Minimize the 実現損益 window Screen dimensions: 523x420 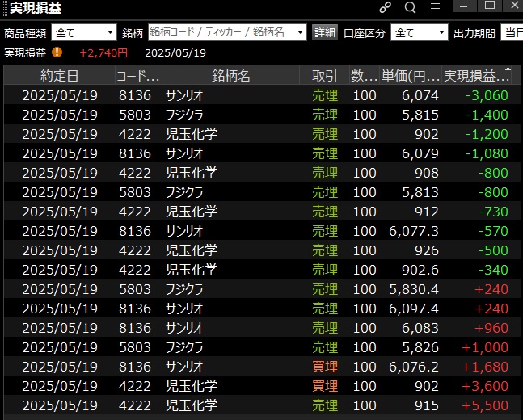[x=464, y=6]
